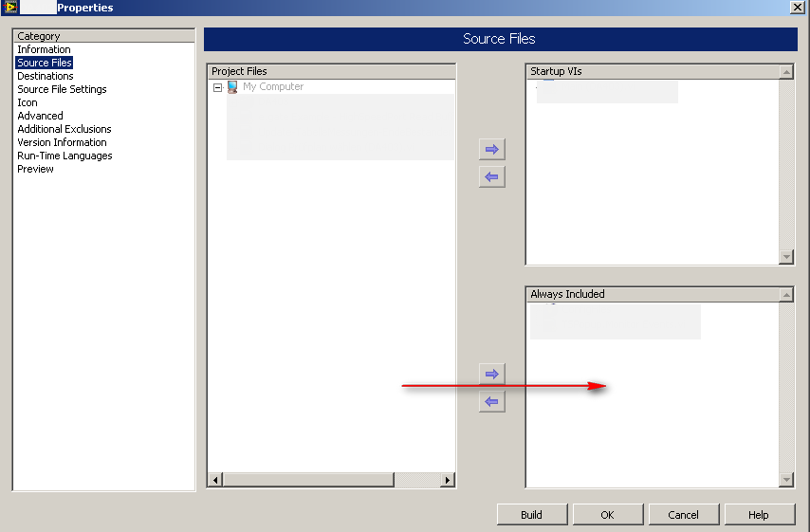810x532 pixels.
Task: Click the Category list header
Action: tap(103, 36)
